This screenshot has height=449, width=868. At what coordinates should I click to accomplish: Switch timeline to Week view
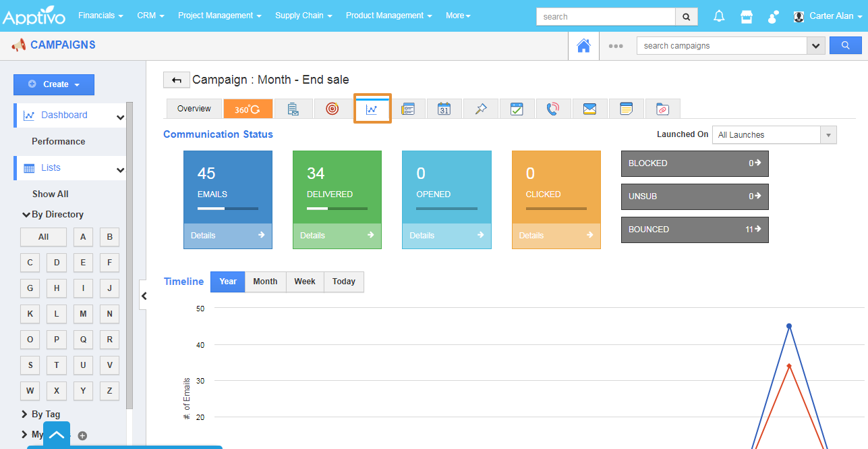(305, 282)
